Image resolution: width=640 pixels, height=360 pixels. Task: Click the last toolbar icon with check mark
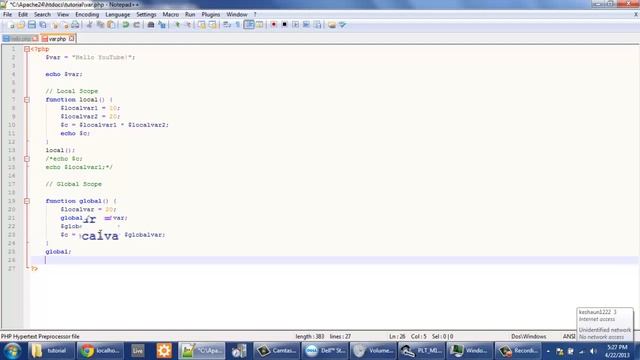(x=343, y=25)
